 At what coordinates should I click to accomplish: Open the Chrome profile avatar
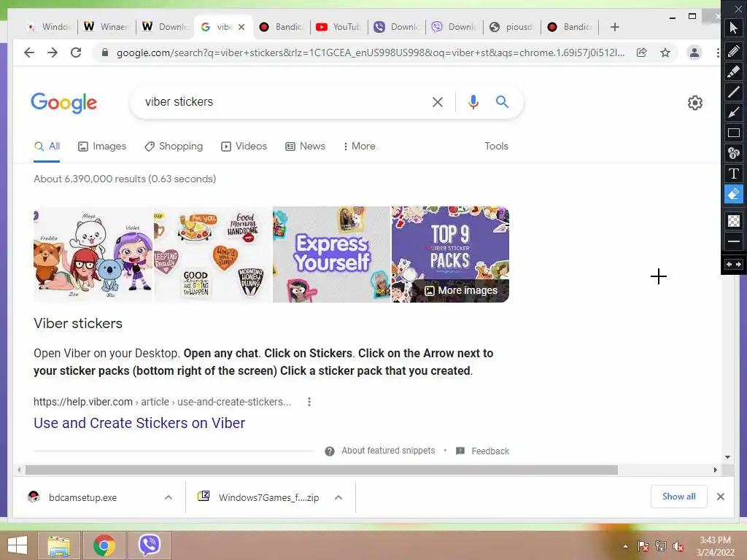click(694, 52)
